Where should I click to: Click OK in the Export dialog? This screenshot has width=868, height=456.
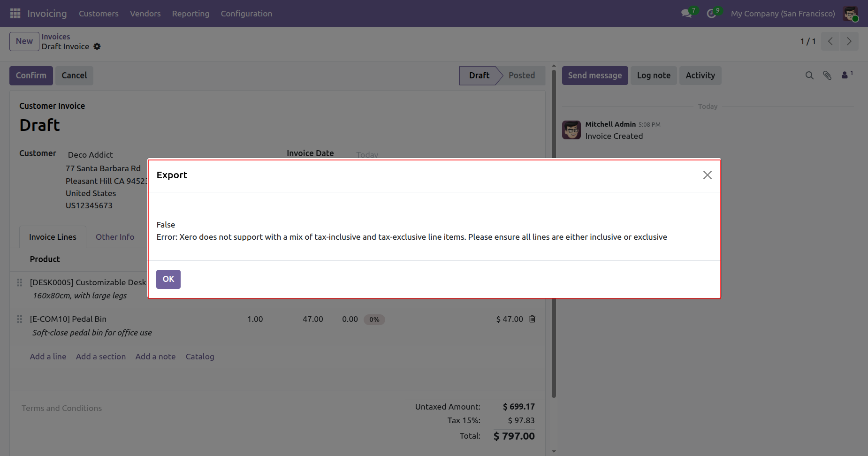168,279
